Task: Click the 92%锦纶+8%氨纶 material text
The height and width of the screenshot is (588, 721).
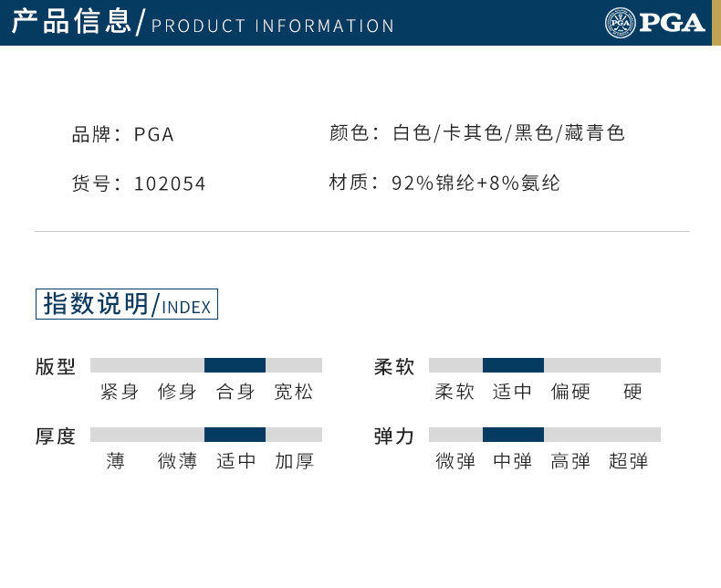Action: 475,183
